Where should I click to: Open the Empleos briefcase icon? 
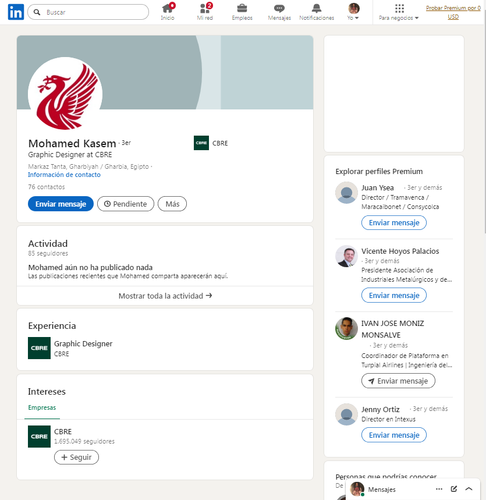[242, 12]
